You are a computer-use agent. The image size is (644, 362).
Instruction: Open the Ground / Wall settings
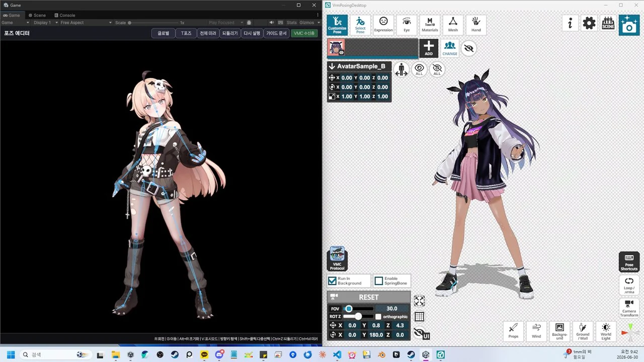[583, 331]
